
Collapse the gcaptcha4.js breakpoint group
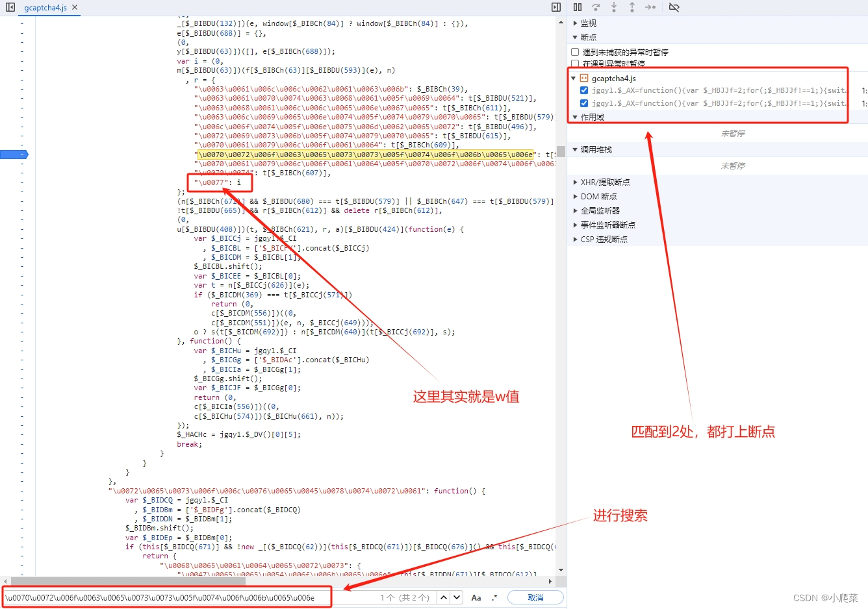tap(574, 79)
